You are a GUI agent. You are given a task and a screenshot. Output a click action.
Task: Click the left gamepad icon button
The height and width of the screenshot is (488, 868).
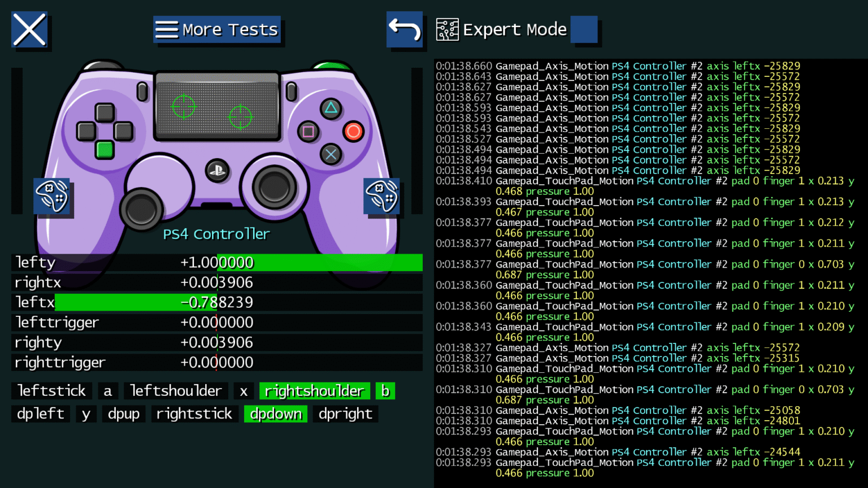coord(52,196)
